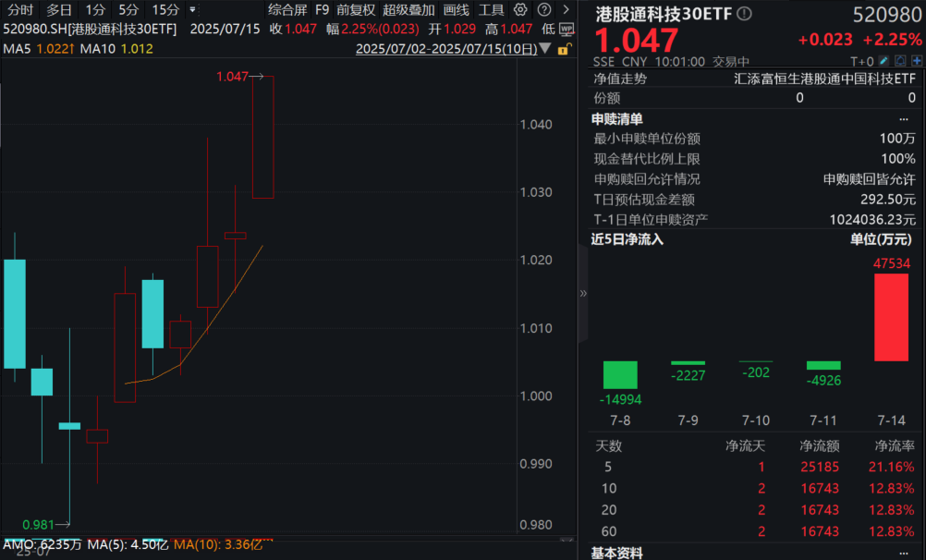Image resolution: width=926 pixels, height=560 pixels.
Task: Click the help question mark icon
Action: coord(542,9)
